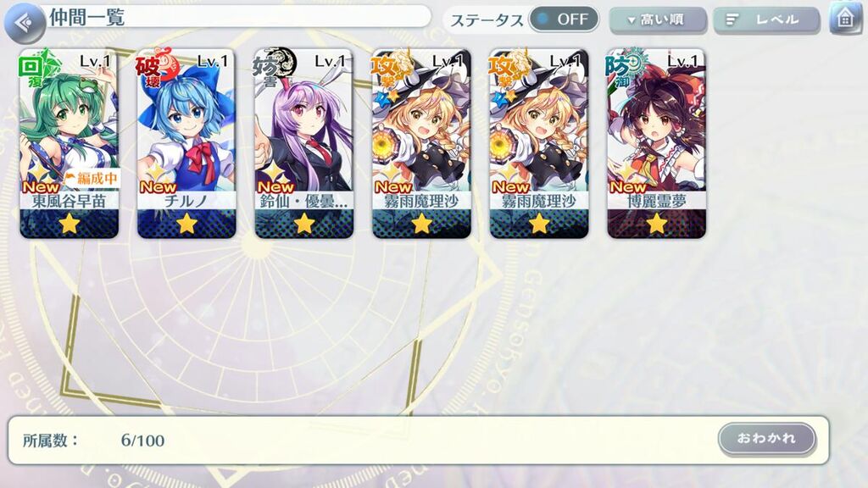Open the レベル sort criteria dropdown
The image size is (868, 488).
(x=766, y=20)
